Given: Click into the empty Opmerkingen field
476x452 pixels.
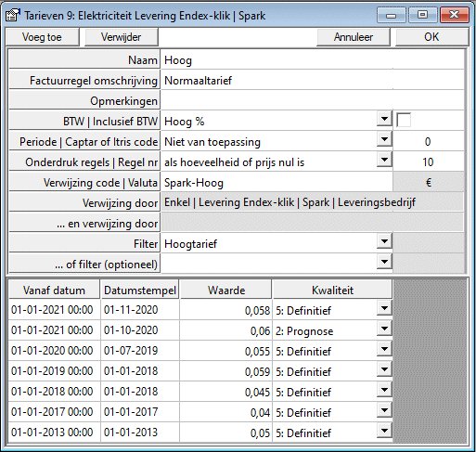Looking at the screenshot, I should point(313,101).
